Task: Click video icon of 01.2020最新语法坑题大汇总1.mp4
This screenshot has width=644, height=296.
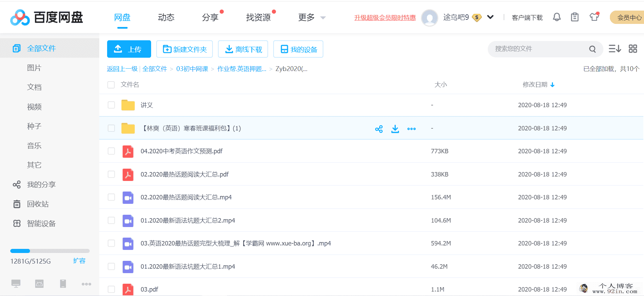Action: (128, 267)
